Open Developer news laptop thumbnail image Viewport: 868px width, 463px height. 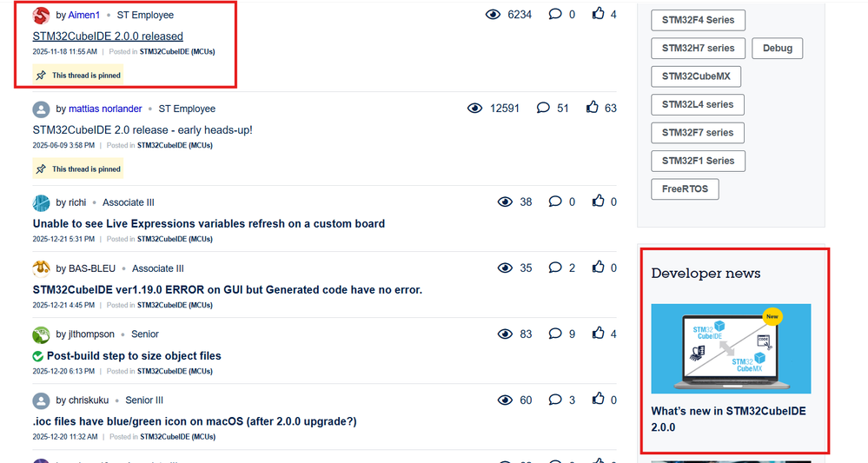click(x=731, y=348)
